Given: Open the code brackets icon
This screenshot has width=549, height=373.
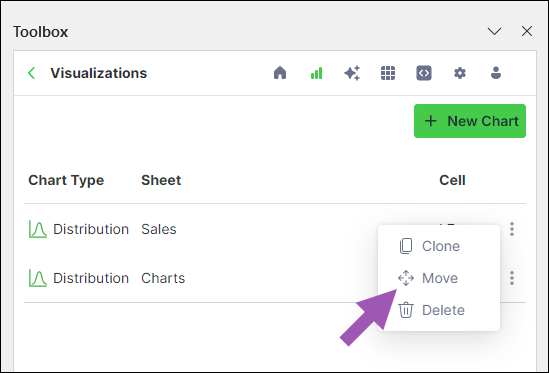Looking at the screenshot, I should coord(424,73).
